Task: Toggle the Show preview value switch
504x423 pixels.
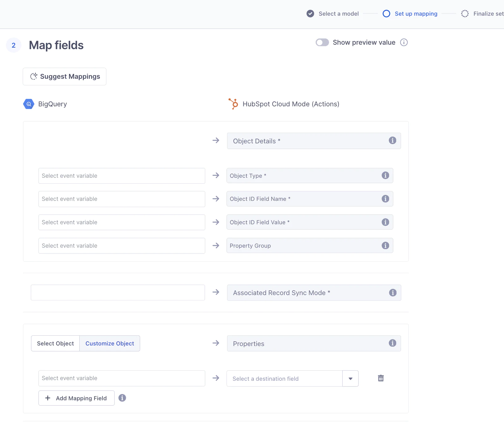Action: (322, 42)
